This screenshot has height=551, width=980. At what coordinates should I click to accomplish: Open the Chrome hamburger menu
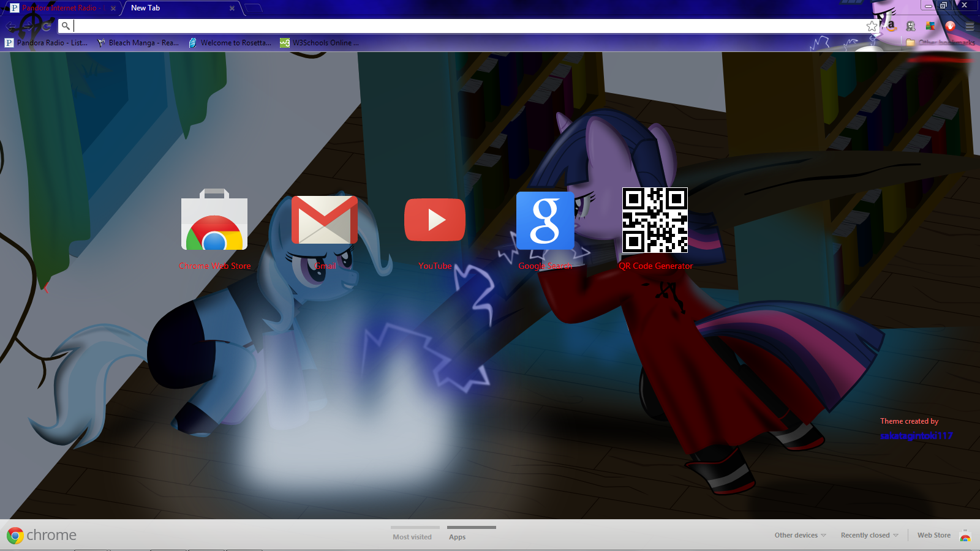[x=970, y=26]
